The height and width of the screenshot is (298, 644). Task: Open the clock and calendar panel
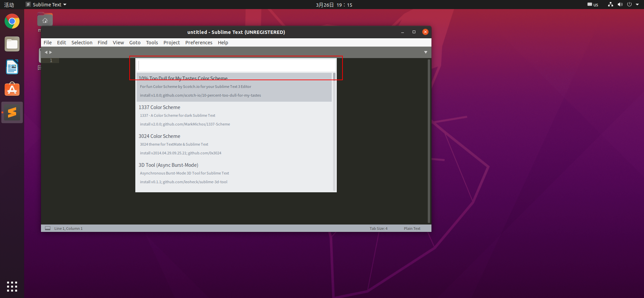coord(334,5)
